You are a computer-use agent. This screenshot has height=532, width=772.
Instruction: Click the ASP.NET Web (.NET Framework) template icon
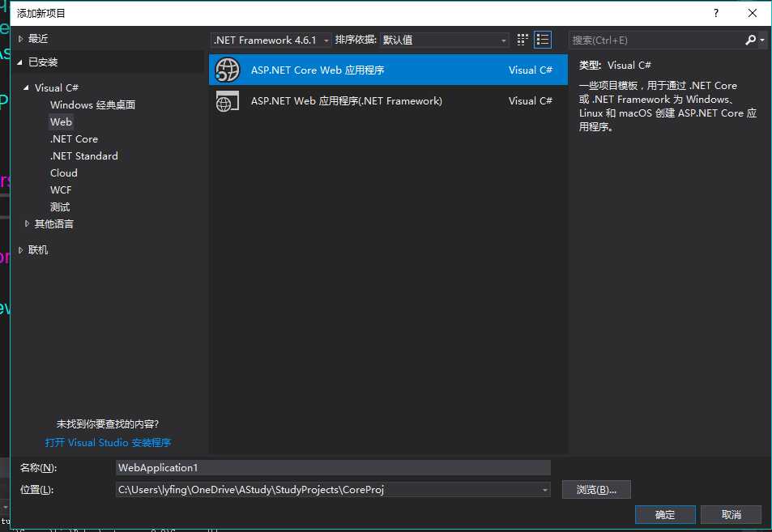[x=227, y=101]
